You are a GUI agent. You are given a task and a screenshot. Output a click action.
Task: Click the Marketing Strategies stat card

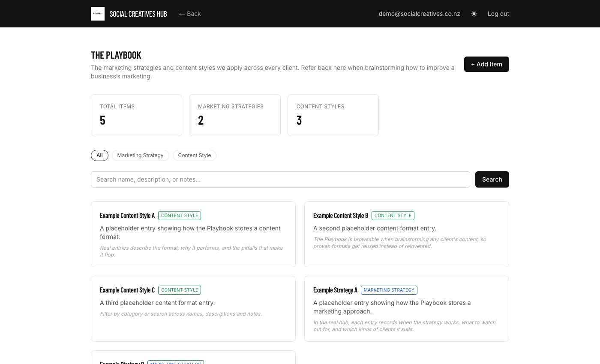[235, 115]
